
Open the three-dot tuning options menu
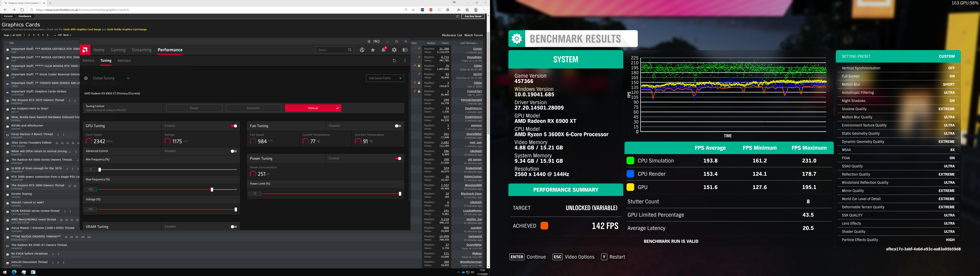[405, 61]
